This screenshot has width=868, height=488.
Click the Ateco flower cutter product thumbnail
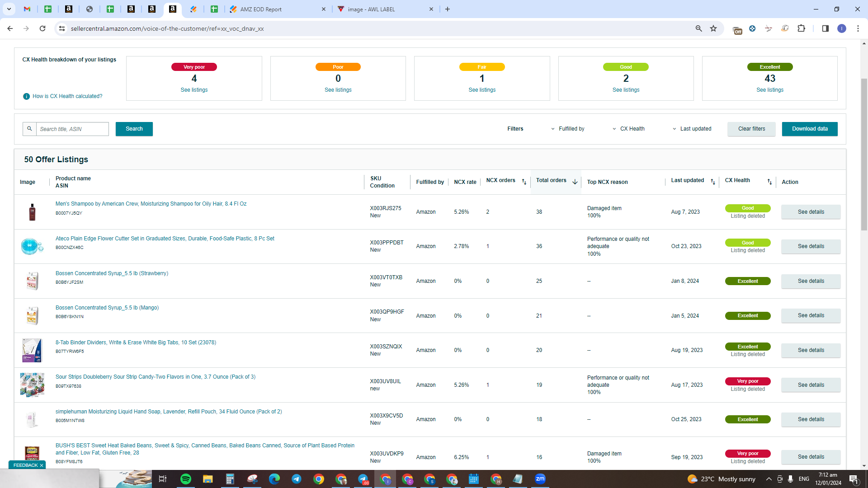click(32, 246)
